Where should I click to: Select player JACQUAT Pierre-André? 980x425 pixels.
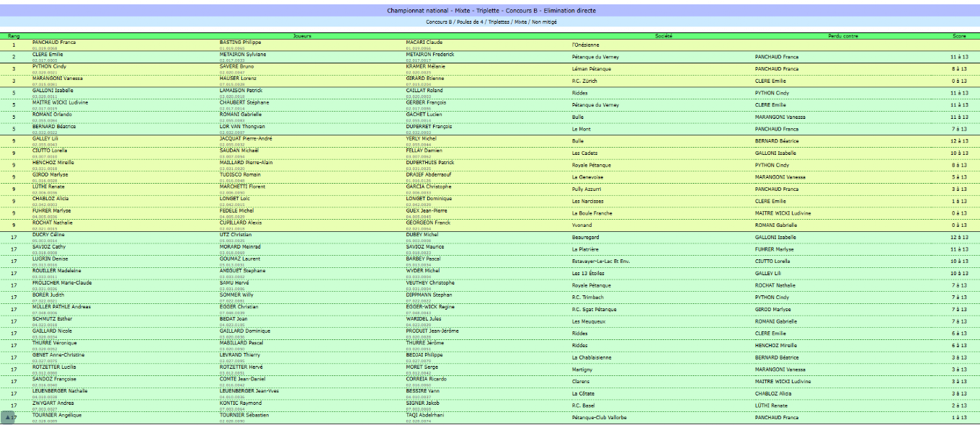click(x=246, y=138)
